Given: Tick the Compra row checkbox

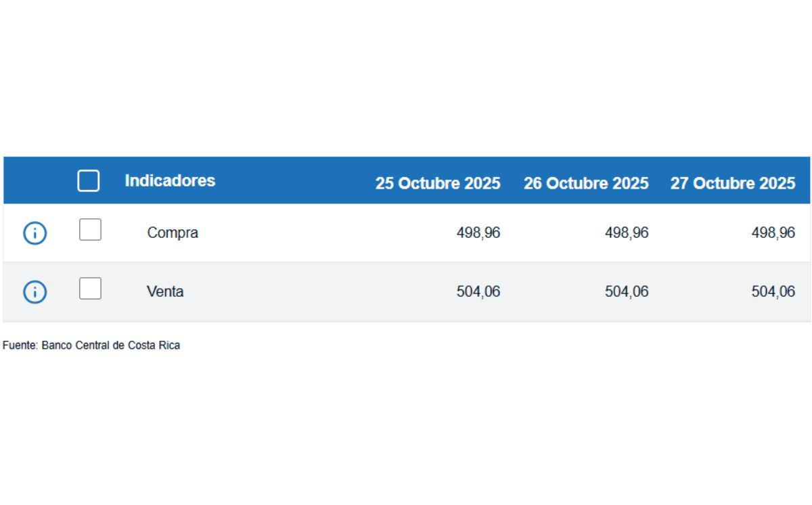Looking at the screenshot, I should (90, 230).
